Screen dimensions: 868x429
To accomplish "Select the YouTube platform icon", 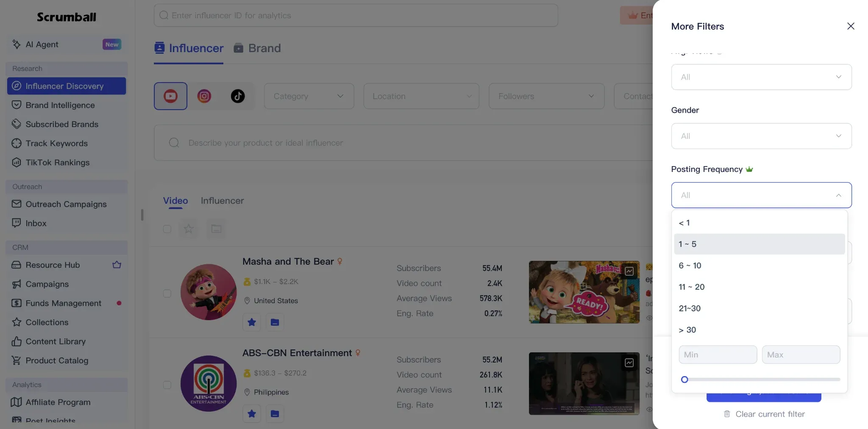I will (x=170, y=96).
